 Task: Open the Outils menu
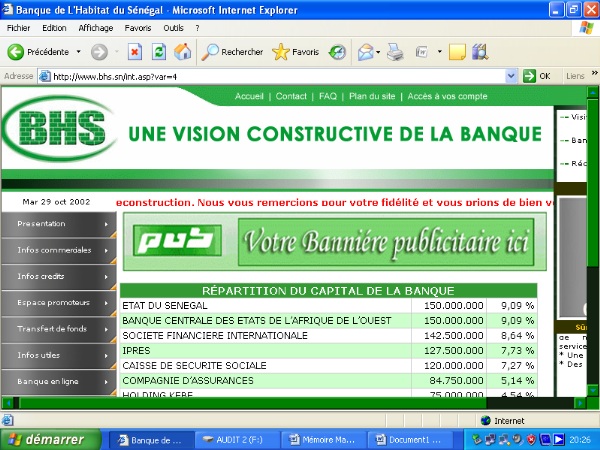point(173,28)
